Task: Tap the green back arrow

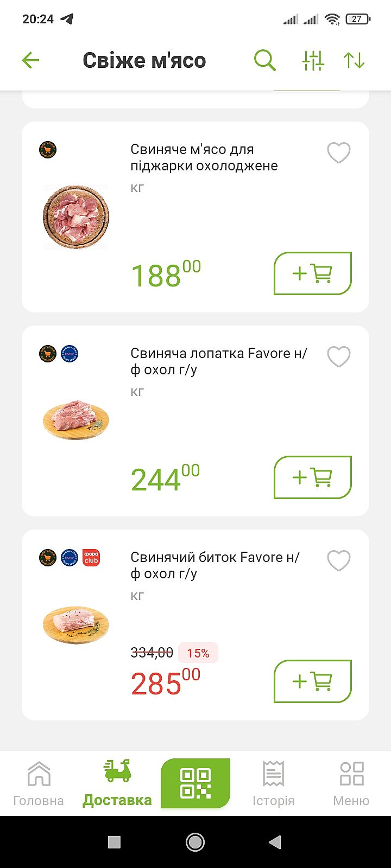Action: point(31,60)
